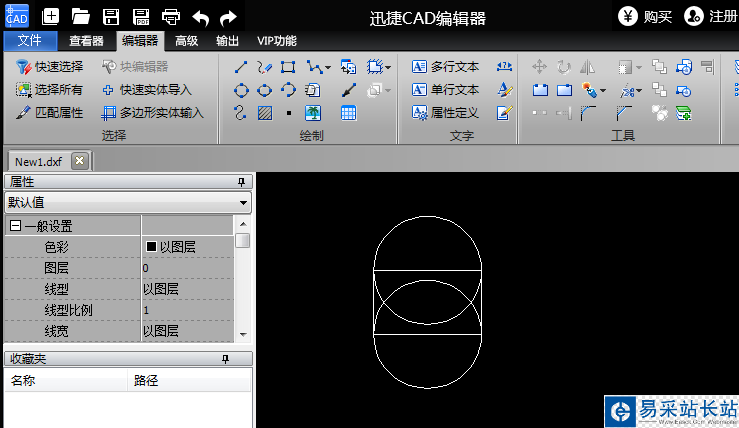This screenshot has height=428, width=739.
Task: Select the New1.dxf document tab
Action: [x=39, y=162]
